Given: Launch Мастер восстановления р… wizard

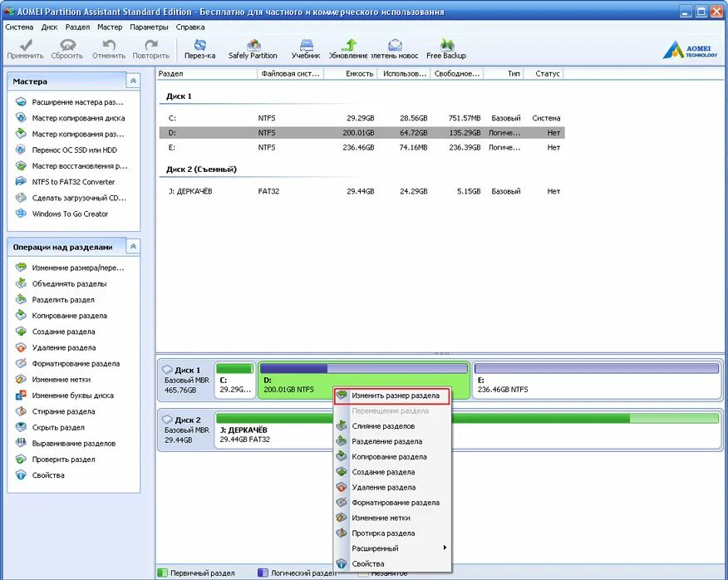Looking at the screenshot, I should pyautogui.click(x=80, y=166).
